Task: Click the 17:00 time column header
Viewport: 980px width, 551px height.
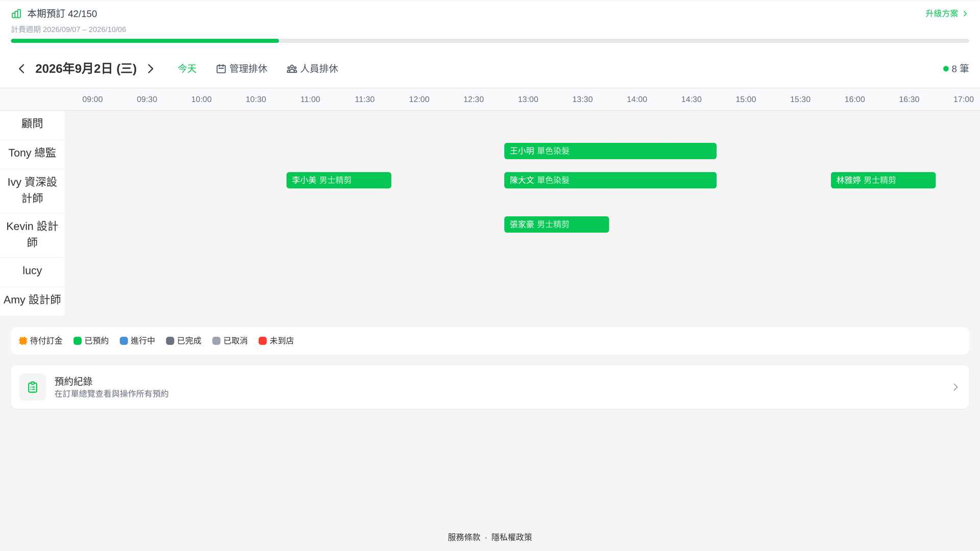Action: pos(963,99)
